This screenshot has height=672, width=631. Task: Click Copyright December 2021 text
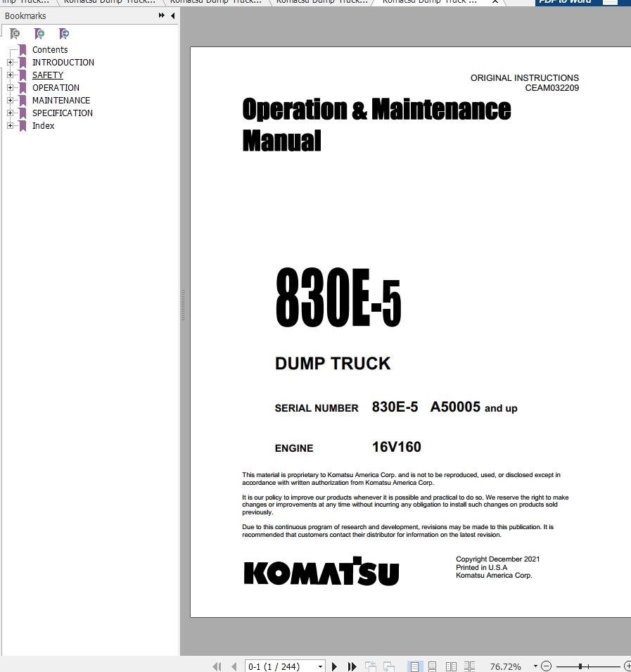(x=498, y=559)
